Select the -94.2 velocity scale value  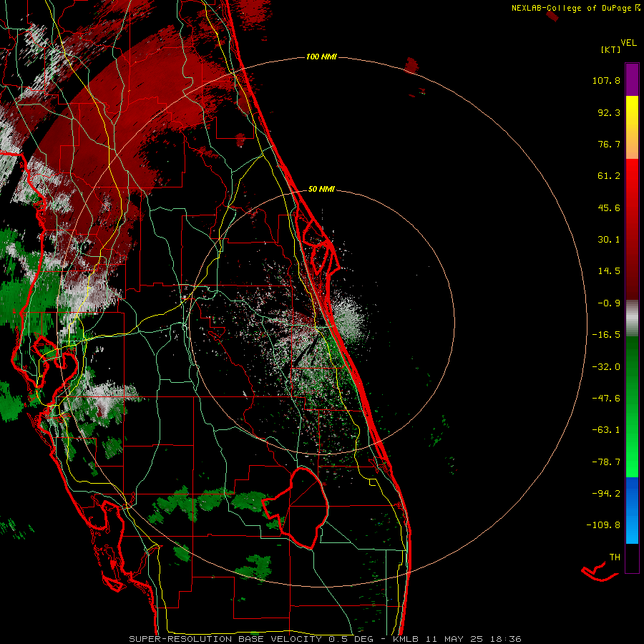pyautogui.click(x=606, y=494)
